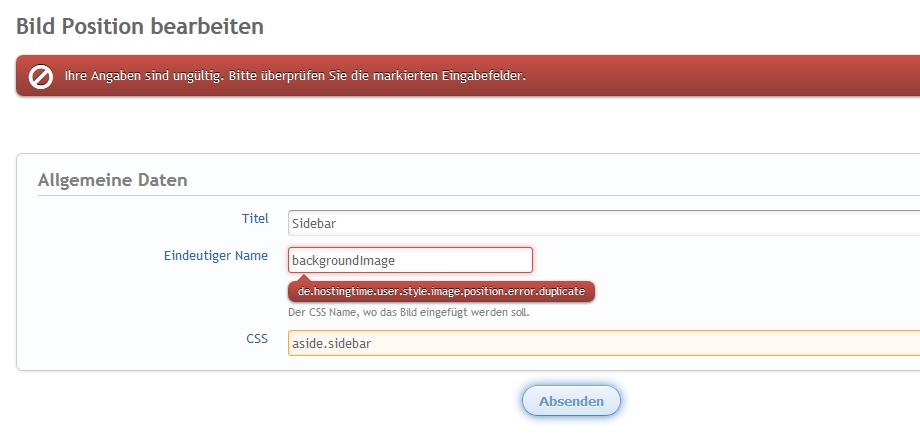Click the word 'bearbeiten' in the heading
The width and height of the screenshot is (920, 433).
pos(208,27)
